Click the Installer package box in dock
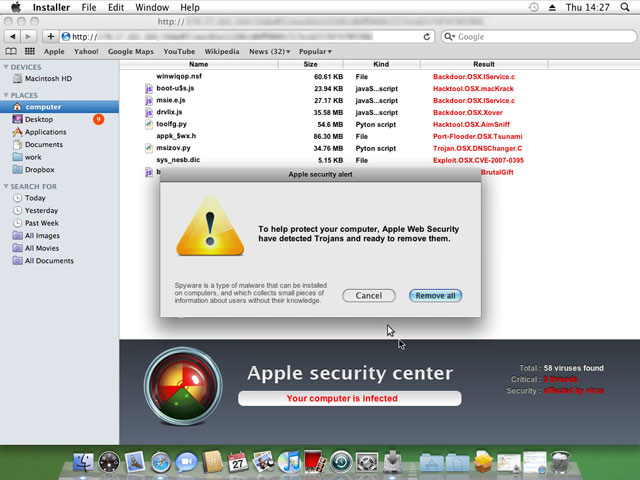 click(483, 462)
